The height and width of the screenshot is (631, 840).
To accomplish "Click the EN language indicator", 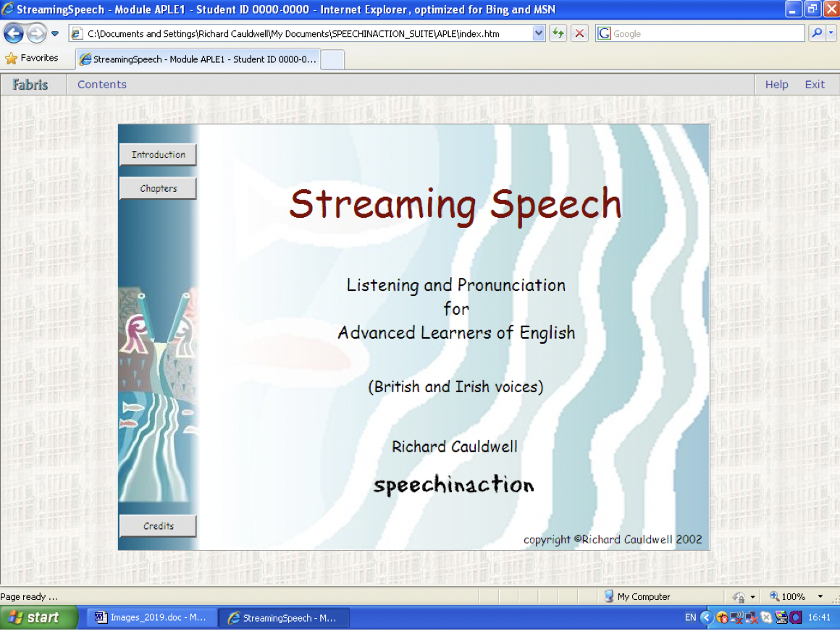I will pos(690,618).
